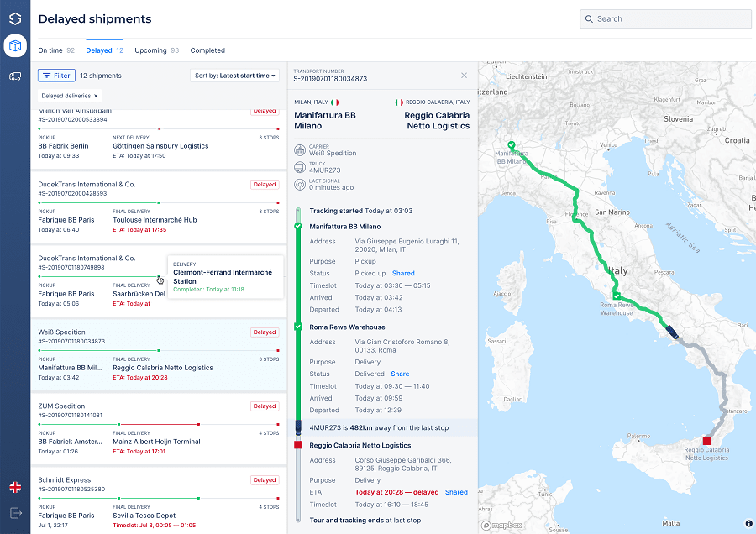Viewport: 756px width, 534px height.
Task: Select the truck transports icon in the sidebar
Action: (14, 77)
